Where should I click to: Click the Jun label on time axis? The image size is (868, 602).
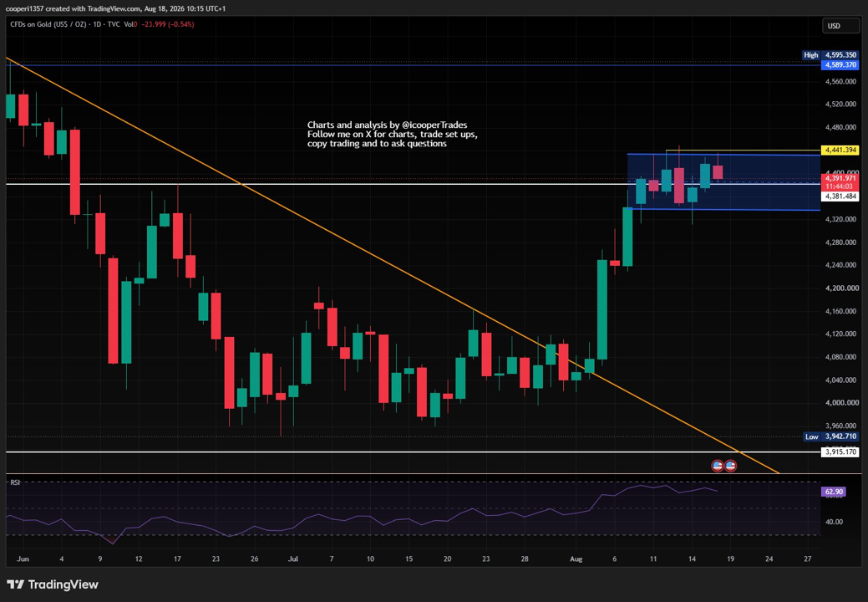(x=23, y=559)
